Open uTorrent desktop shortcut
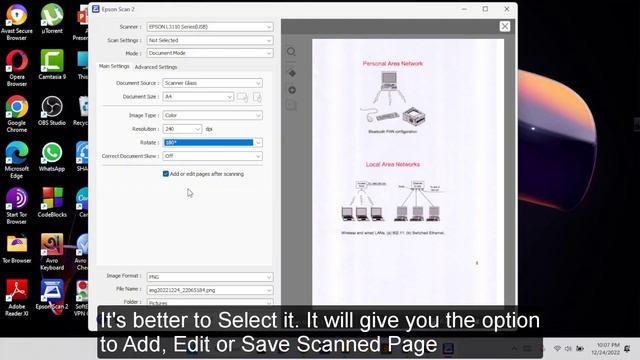The image size is (640, 360). pos(52,19)
